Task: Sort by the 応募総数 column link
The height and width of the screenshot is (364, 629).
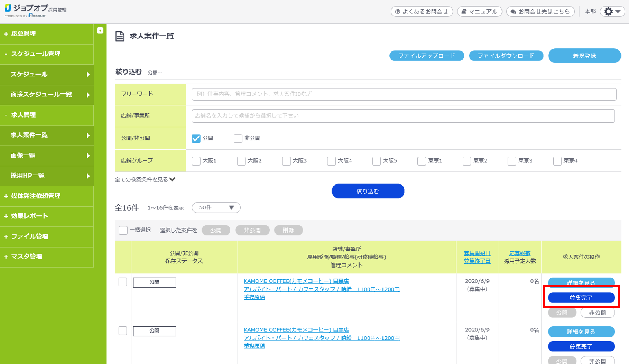Action: tap(519, 253)
